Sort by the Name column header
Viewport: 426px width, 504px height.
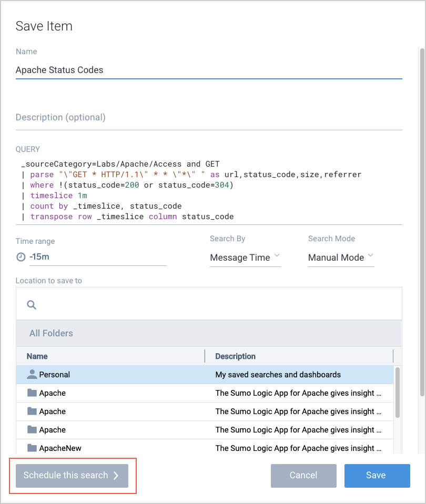click(x=37, y=356)
